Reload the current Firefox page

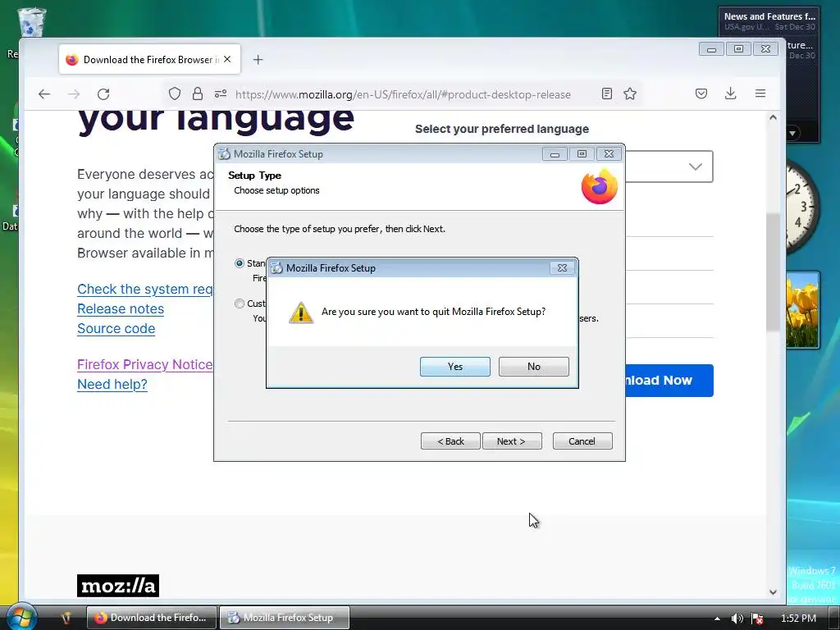coord(103,94)
